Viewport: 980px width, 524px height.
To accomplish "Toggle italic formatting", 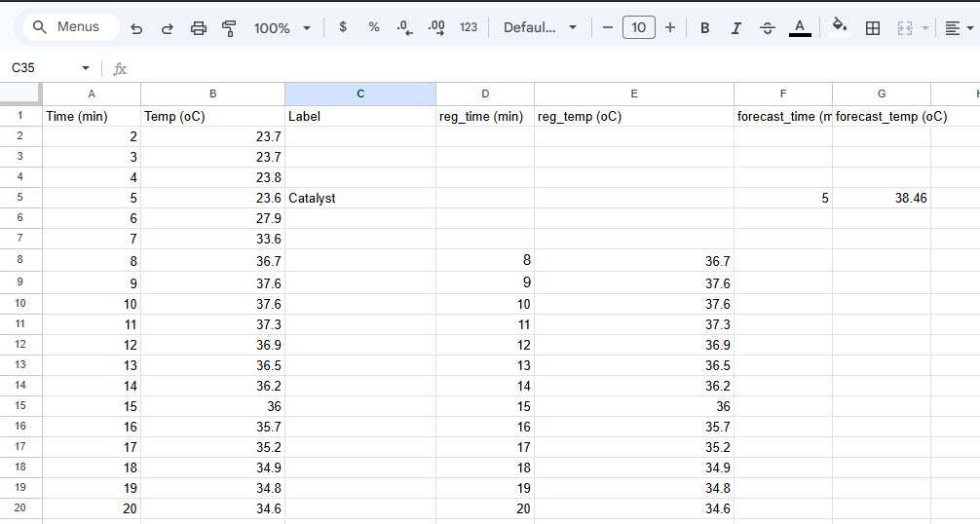I will coord(736,28).
